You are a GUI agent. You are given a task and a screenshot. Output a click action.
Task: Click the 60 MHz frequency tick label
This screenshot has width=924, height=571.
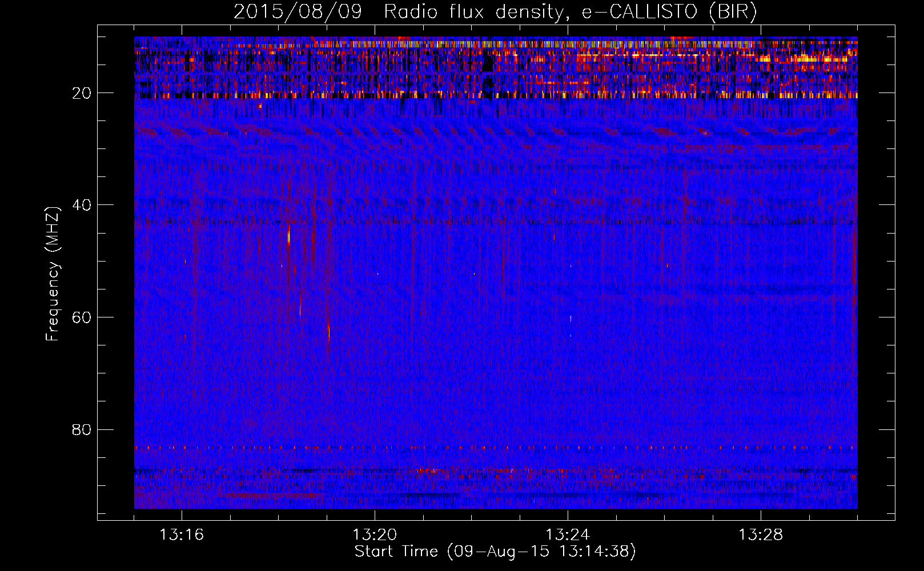click(82, 317)
